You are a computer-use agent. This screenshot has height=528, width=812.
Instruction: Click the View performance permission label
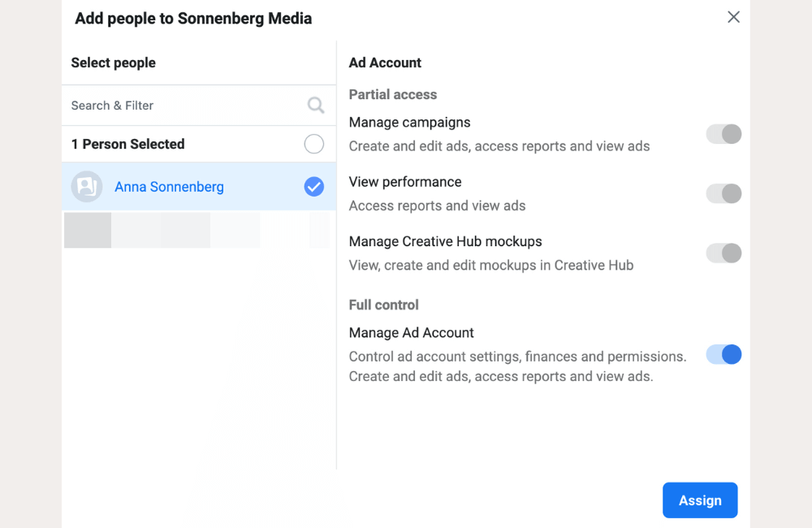pyautogui.click(x=404, y=182)
